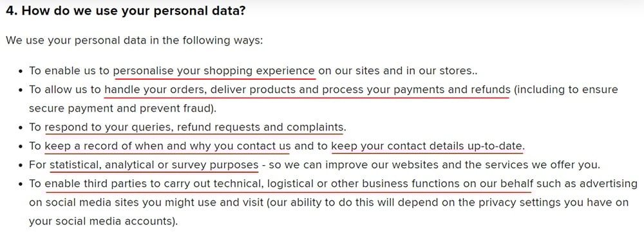Click underlined 'enable third parties to carry out technical' phrase
This screenshot has width=644, height=232.
click(154, 184)
